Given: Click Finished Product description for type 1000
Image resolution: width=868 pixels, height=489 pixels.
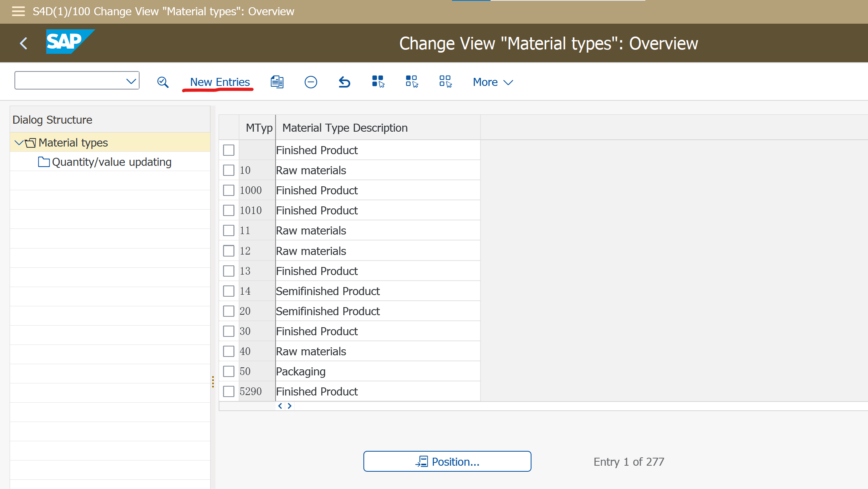Looking at the screenshot, I should (x=378, y=190).
